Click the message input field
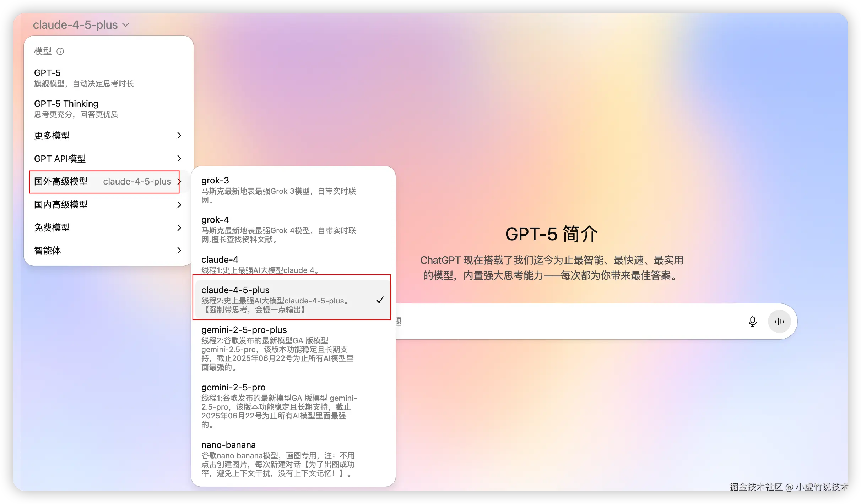Screen dimensions: 861x504 coord(568,321)
